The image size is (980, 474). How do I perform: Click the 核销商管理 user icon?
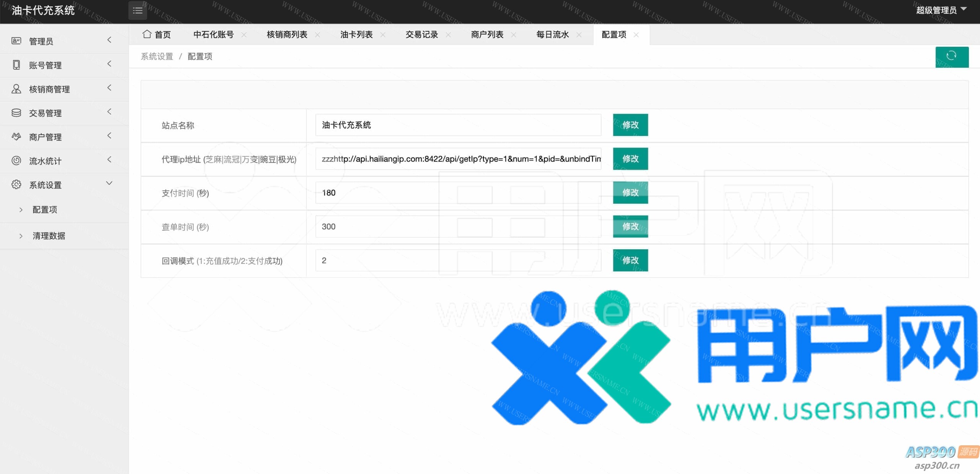coord(16,89)
